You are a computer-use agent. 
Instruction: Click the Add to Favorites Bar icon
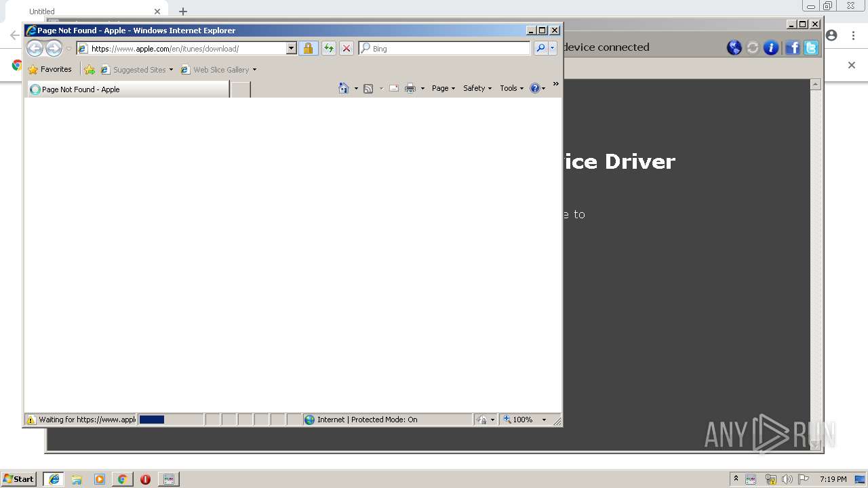[x=90, y=69]
